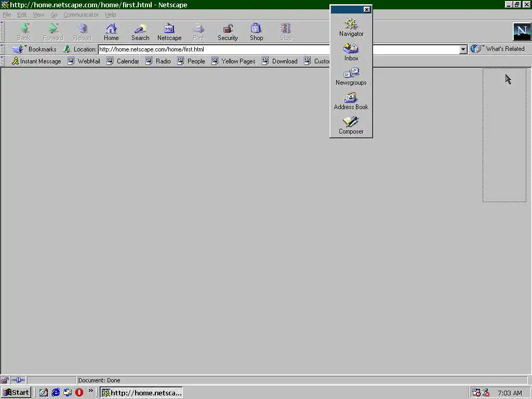This screenshot has height=399, width=532.
Task: Click the Stop loading button
Action: 286,32
